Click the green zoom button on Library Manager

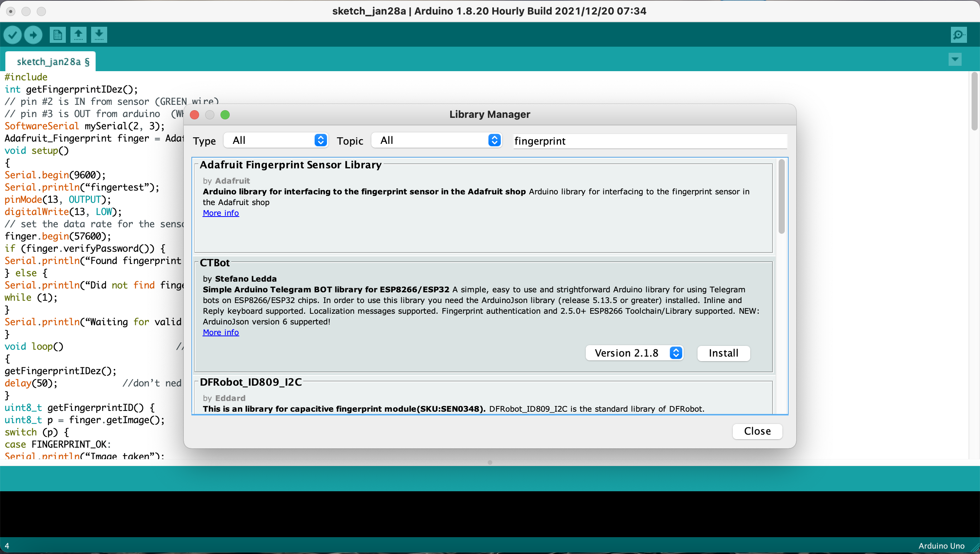tap(225, 114)
